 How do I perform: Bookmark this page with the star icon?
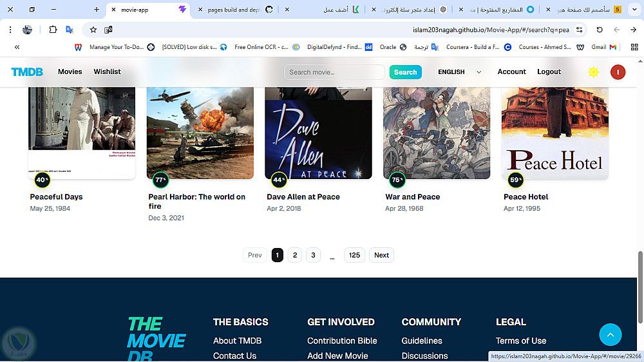click(93, 30)
